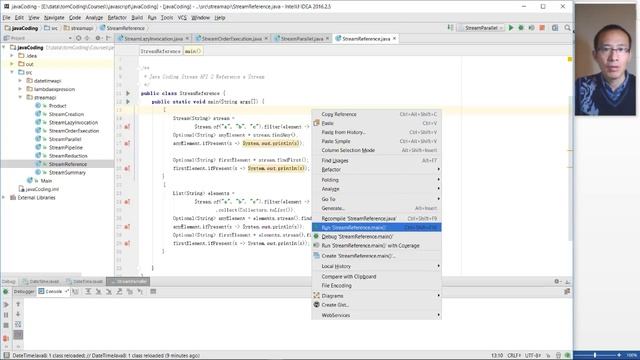Switch to StreamOrderExecution.java editor tab
This screenshot has height=360, width=640.
(231, 39)
